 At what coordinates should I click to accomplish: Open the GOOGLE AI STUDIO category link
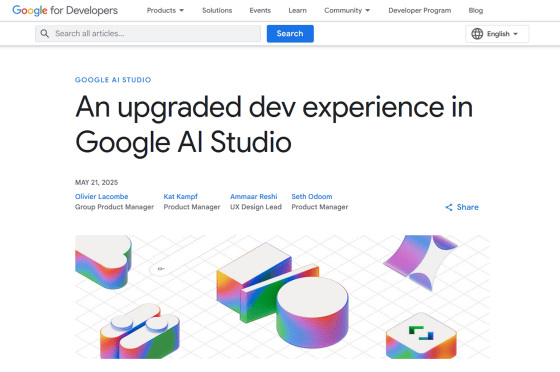113,80
